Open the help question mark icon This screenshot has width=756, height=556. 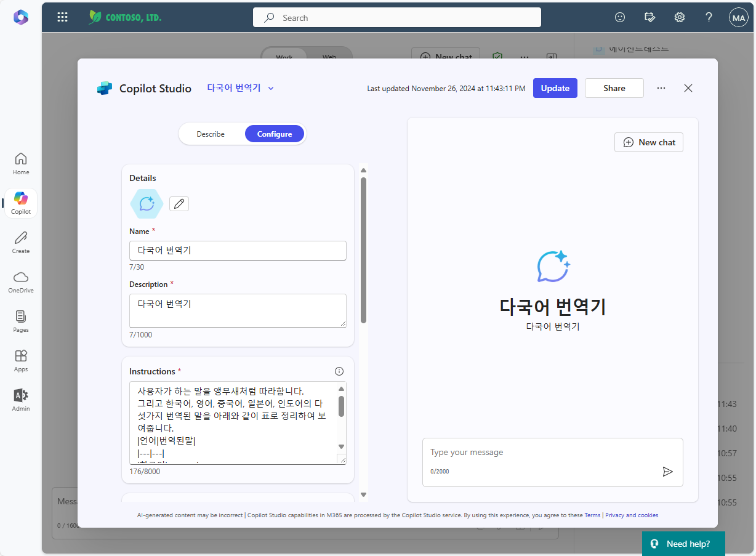tap(709, 17)
